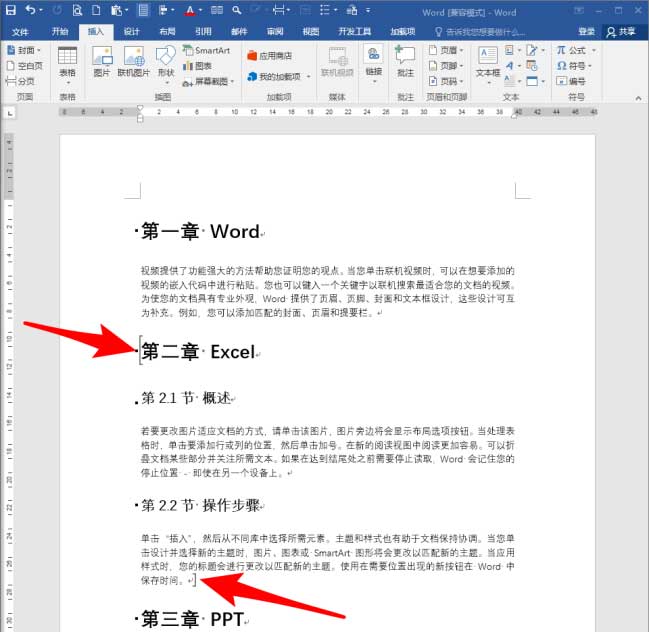Insert a chart (图表)
Viewport: 649px width, 632px height.
tap(197, 66)
